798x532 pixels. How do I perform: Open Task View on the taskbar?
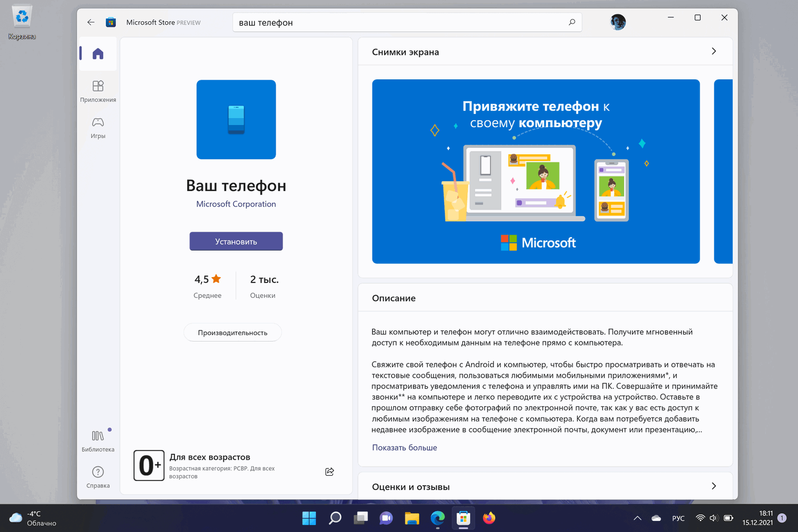pos(361,518)
